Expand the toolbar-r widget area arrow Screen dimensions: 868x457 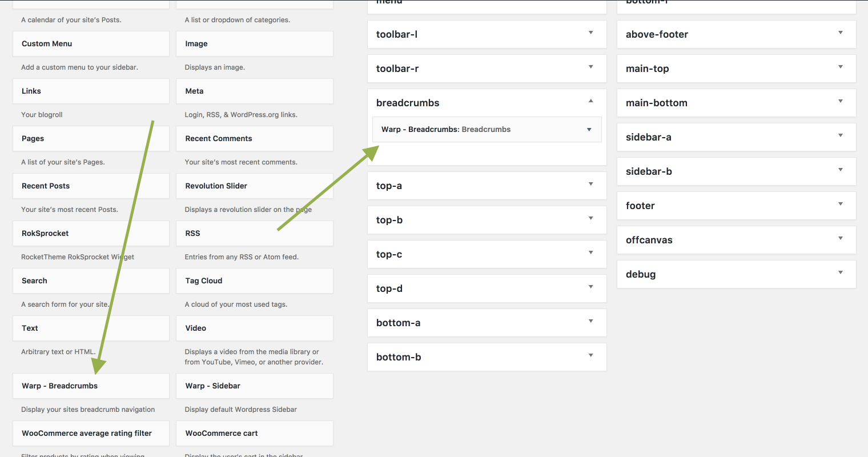pos(591,67)
